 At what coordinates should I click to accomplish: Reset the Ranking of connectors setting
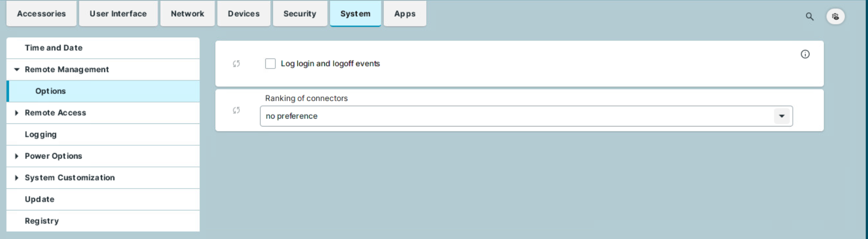click(236, 110)
